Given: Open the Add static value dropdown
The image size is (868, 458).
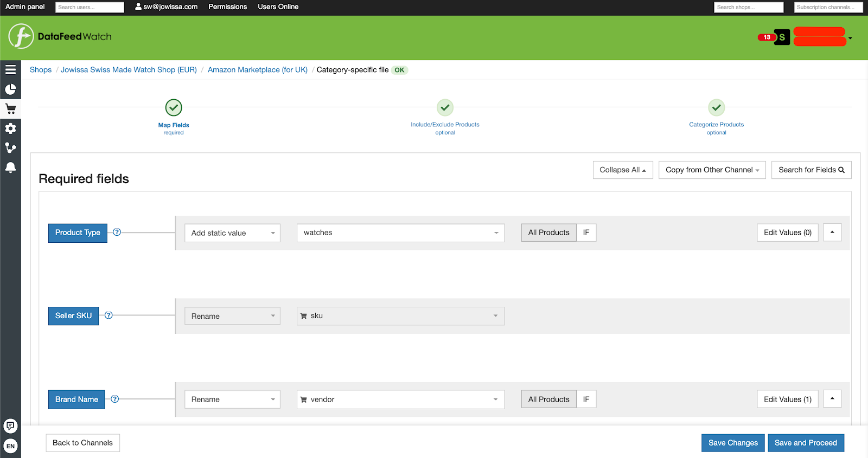Looking at the screenshot, I should click(232, 233).
